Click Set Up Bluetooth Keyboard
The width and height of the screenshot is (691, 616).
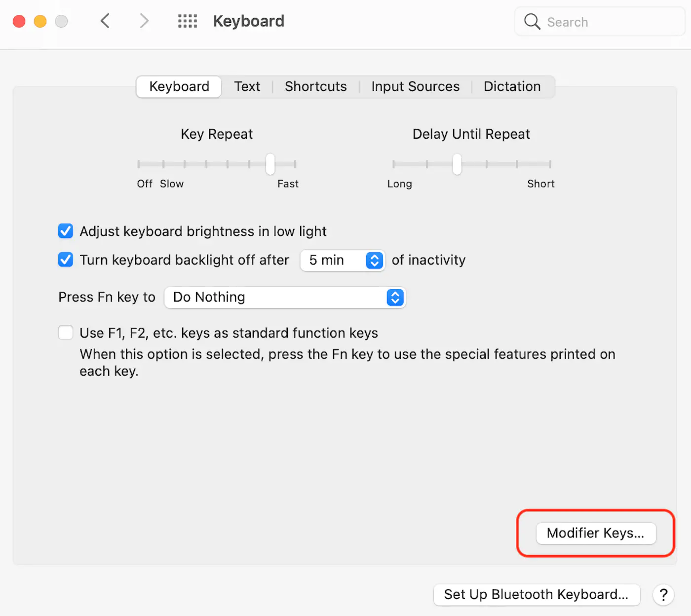pyautogui.click(x=537, y=595)
